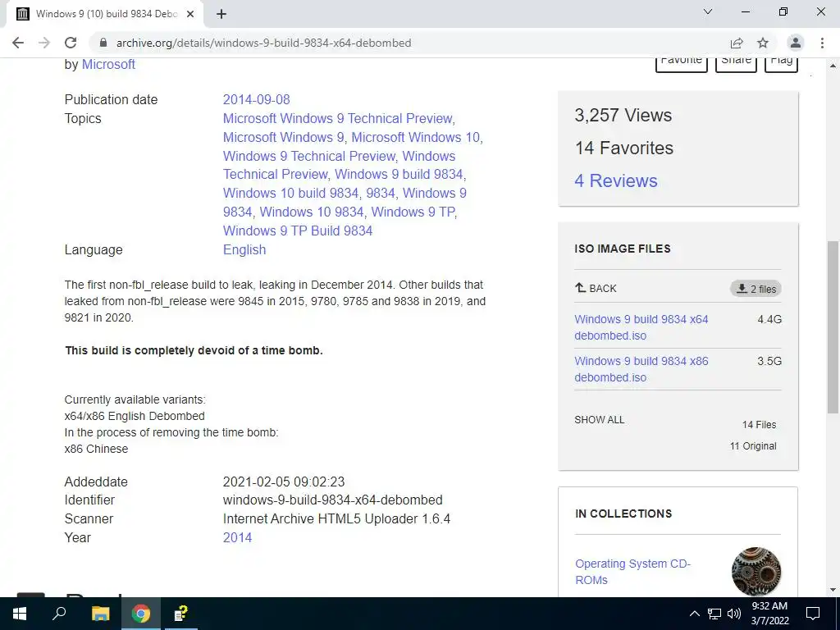Open notification center icon
This screenshot has width=840, height=630.
813,614
